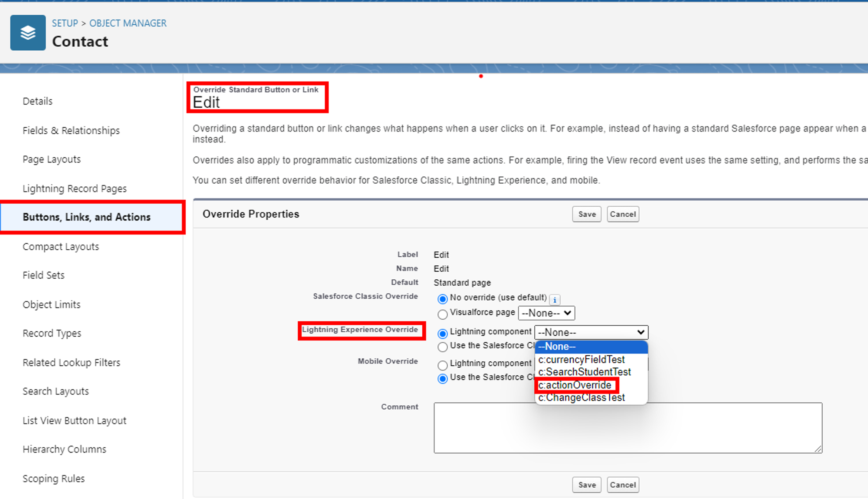Open Record Types

(x=52, y=334)
